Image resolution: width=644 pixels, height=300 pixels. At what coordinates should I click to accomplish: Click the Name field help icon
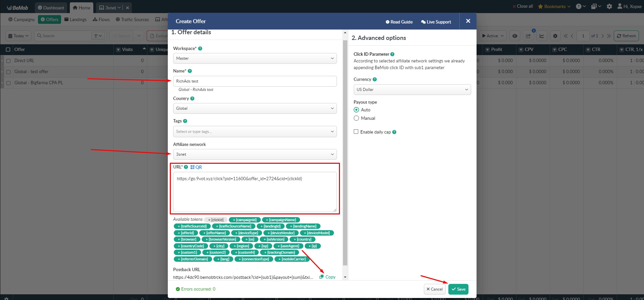tap(190, 71)
